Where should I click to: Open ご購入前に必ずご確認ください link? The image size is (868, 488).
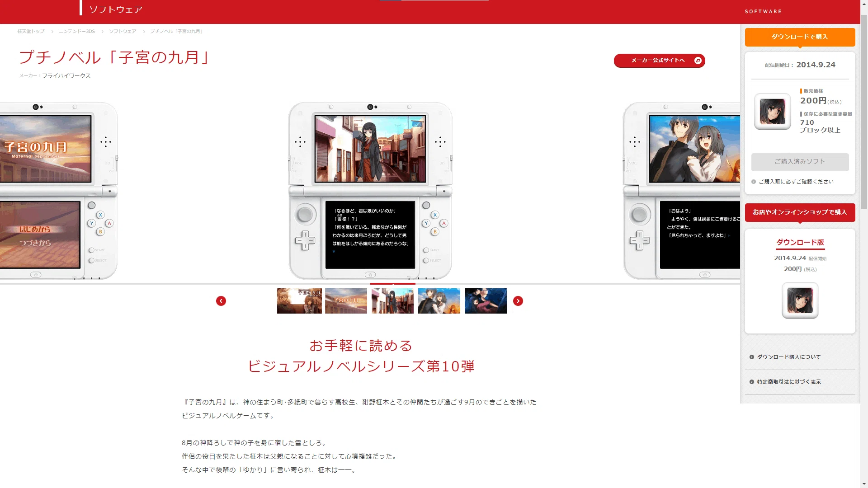[x=796, y=182]
